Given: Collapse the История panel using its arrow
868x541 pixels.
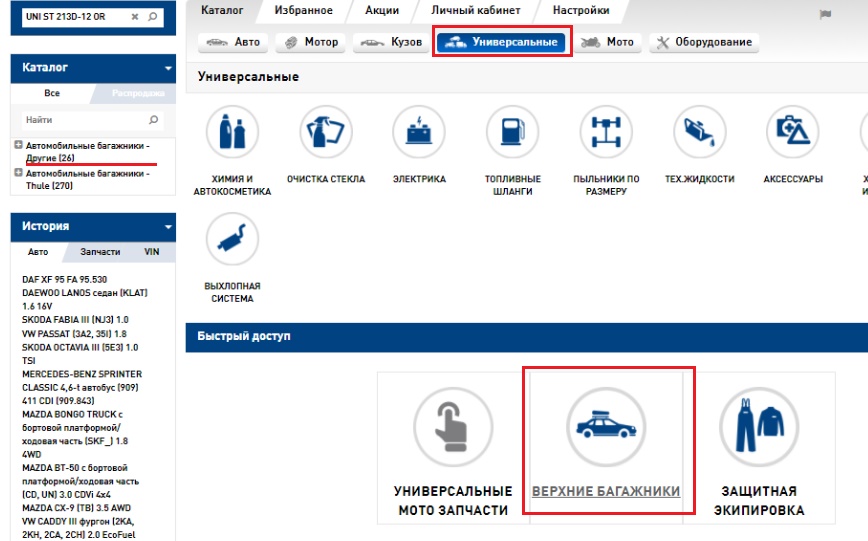Looking at the screenshot, I should point(169,227).
